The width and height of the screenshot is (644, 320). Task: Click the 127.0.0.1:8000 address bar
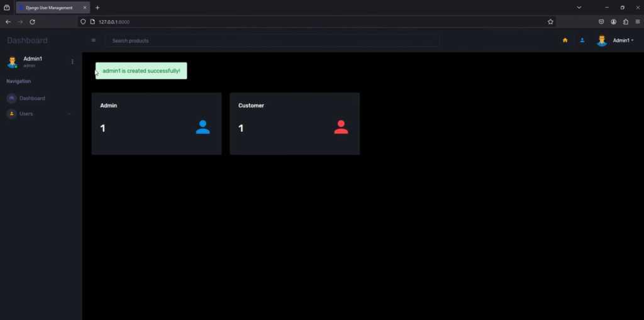coord(316,22)
